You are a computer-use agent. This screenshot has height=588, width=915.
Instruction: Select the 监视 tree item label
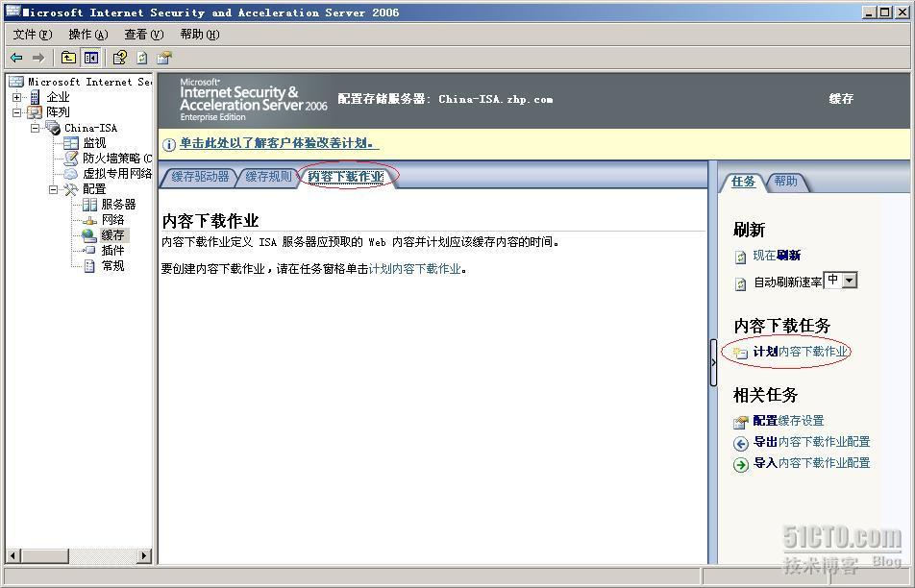click(94, 143)
